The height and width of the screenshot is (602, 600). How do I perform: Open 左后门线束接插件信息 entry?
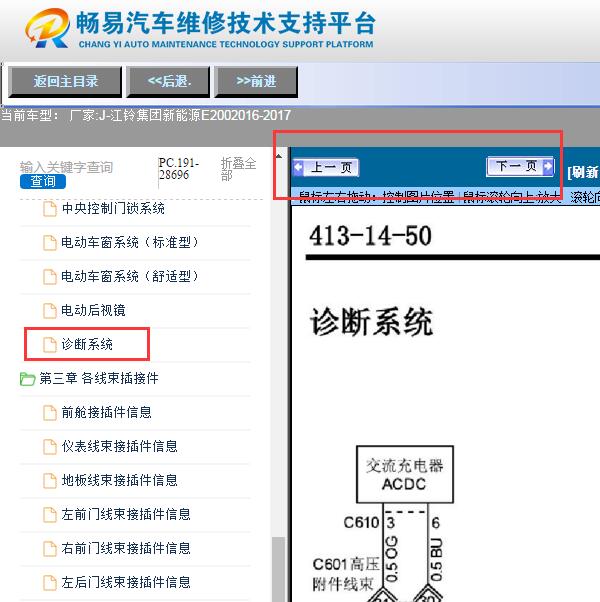coord(126,582)
